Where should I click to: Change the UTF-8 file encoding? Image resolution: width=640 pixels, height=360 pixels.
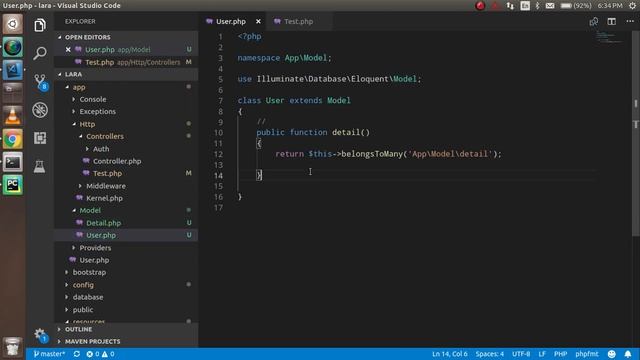pyautogui.click(x=521, y=354)
